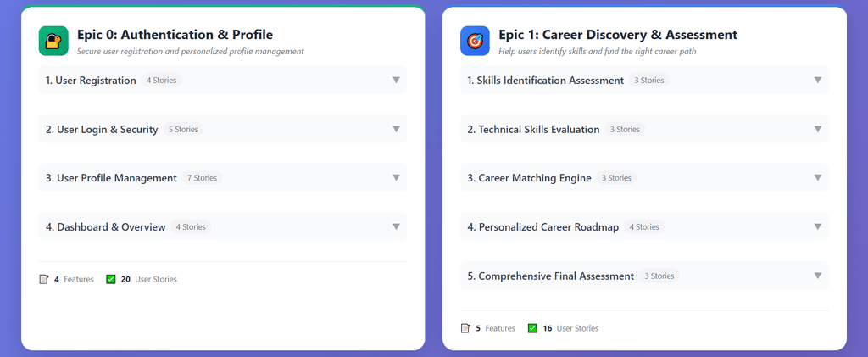
Task: Expand User Profile Management arrow
Action: click(396, 178)
